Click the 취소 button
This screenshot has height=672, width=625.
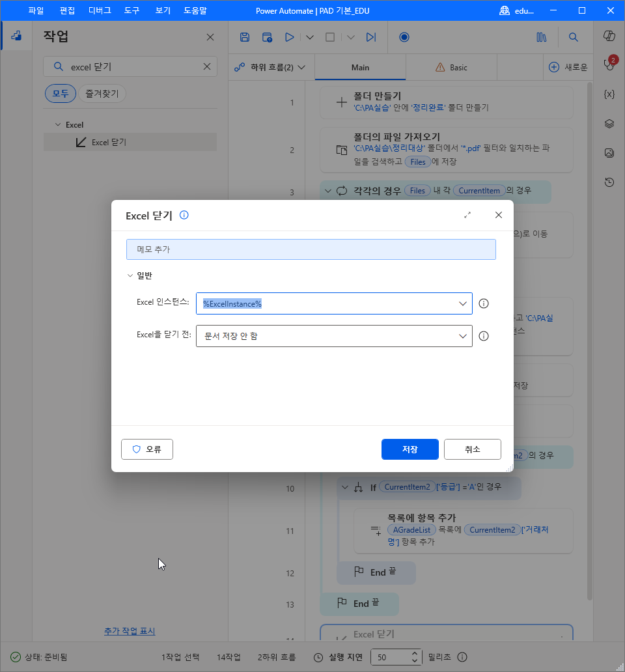[x=473, y=449]
